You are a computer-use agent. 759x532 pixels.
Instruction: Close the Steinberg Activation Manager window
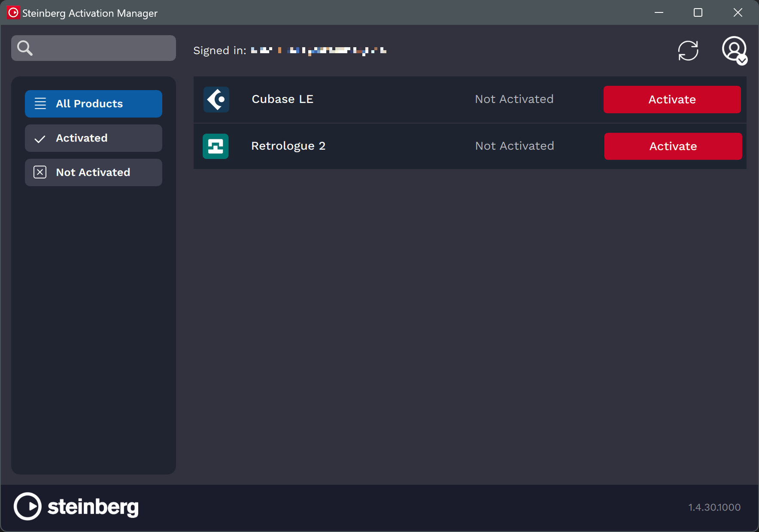coord(738,12)
